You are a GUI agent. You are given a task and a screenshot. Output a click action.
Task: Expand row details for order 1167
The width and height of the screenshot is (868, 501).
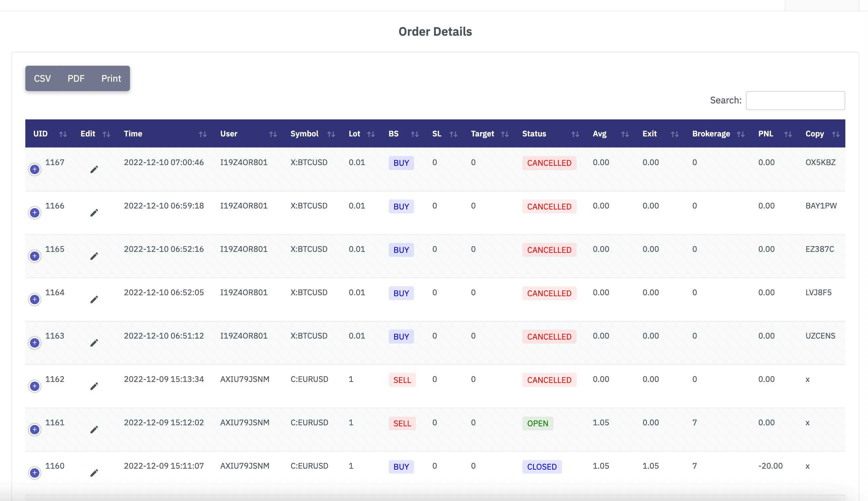[34, 169]
